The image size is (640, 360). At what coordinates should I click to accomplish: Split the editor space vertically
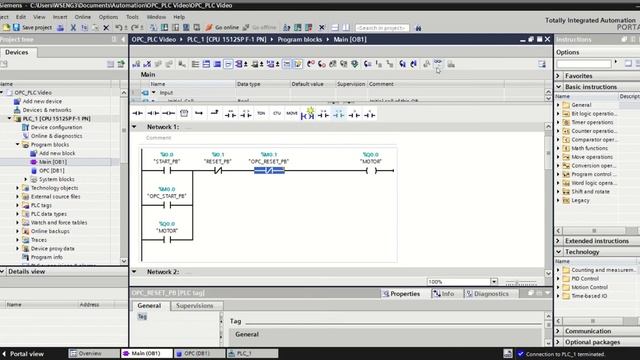point(346,28)
